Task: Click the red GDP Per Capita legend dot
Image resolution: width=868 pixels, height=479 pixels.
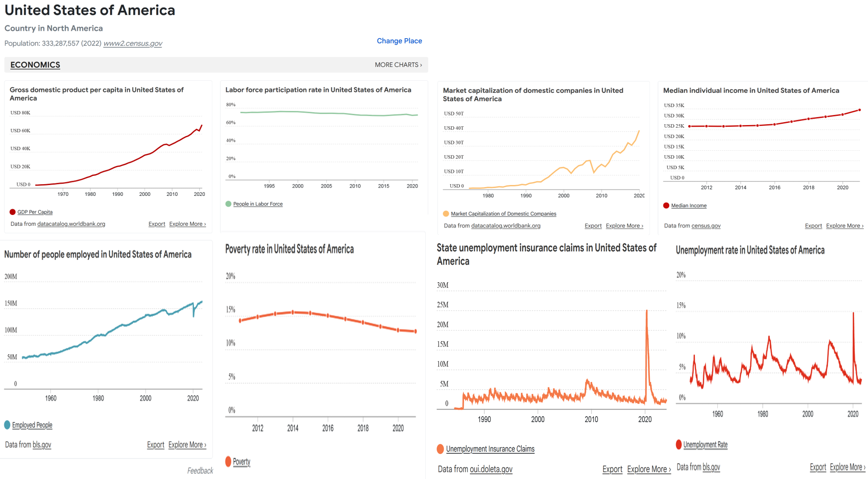Action: coord(13,212)
